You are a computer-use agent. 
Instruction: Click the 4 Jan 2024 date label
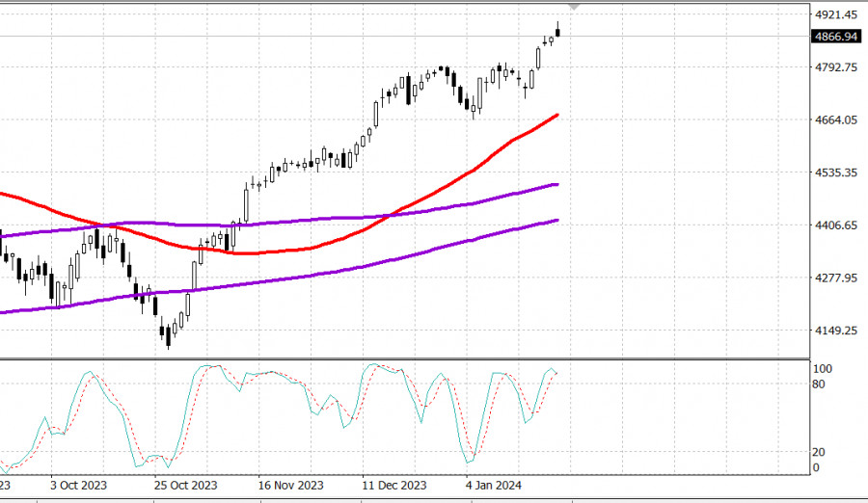493,486
